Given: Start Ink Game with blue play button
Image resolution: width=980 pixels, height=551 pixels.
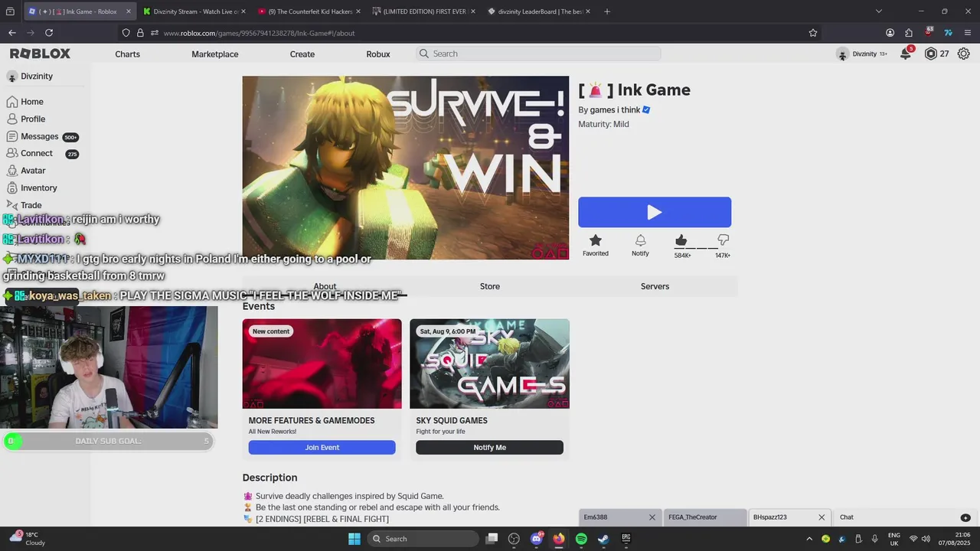Looking at the screenshot, I should [x=655, y=212].
